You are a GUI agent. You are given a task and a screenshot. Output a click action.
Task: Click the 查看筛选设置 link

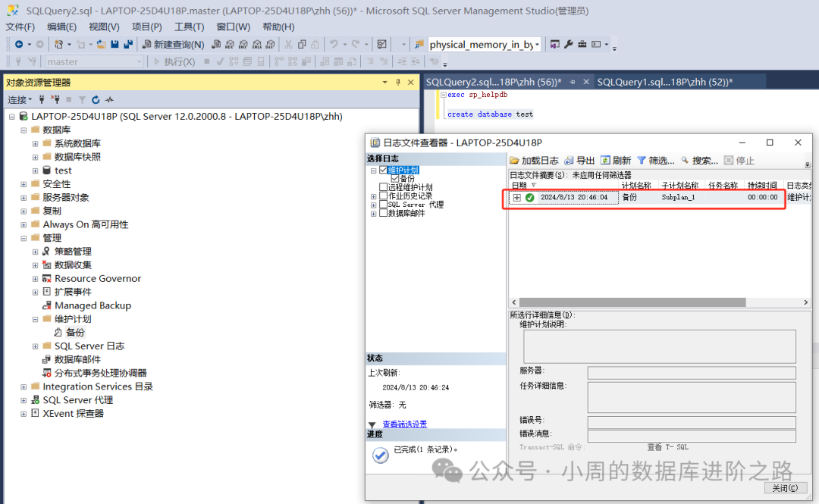pyautogui.click(x=405, y=424)
